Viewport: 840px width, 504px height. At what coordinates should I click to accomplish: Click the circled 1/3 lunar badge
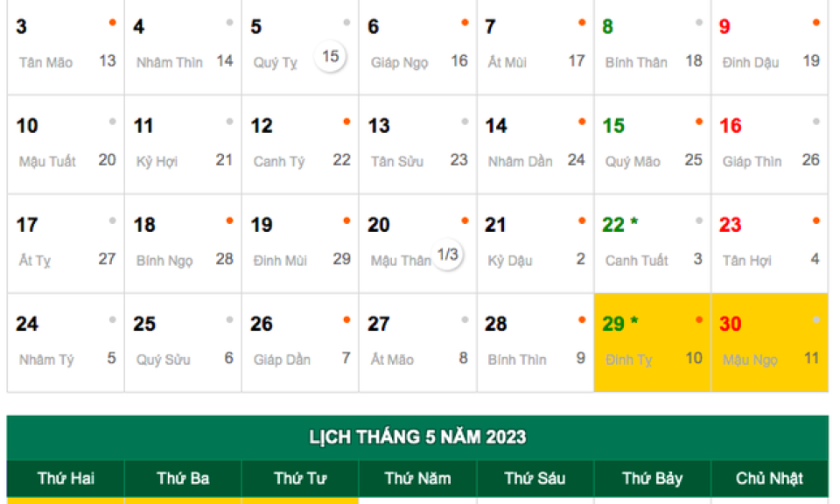[448, 255]
